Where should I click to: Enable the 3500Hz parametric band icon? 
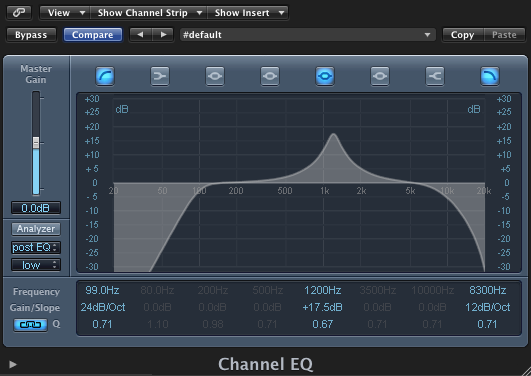pos(380,76)
